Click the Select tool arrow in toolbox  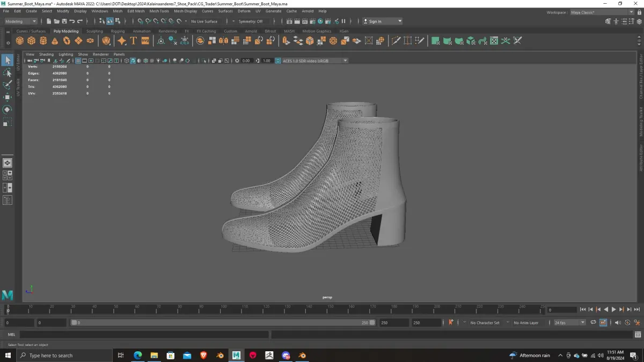click(8, 60)
